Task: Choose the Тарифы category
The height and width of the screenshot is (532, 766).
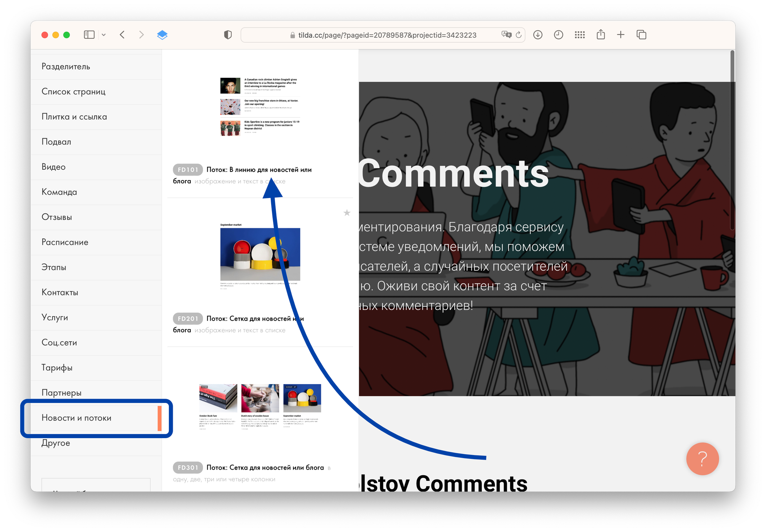Action: (x=96, y=368)
